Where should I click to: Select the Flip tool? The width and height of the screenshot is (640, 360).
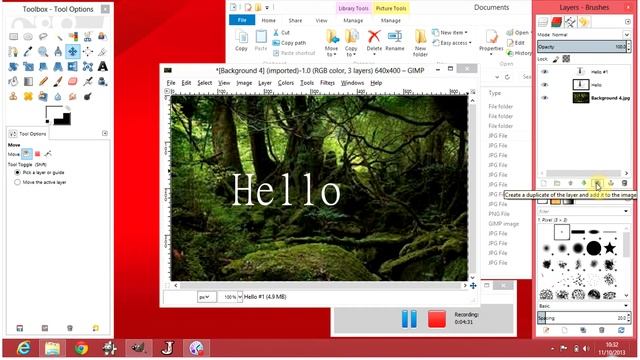click(x=73, y=67)
